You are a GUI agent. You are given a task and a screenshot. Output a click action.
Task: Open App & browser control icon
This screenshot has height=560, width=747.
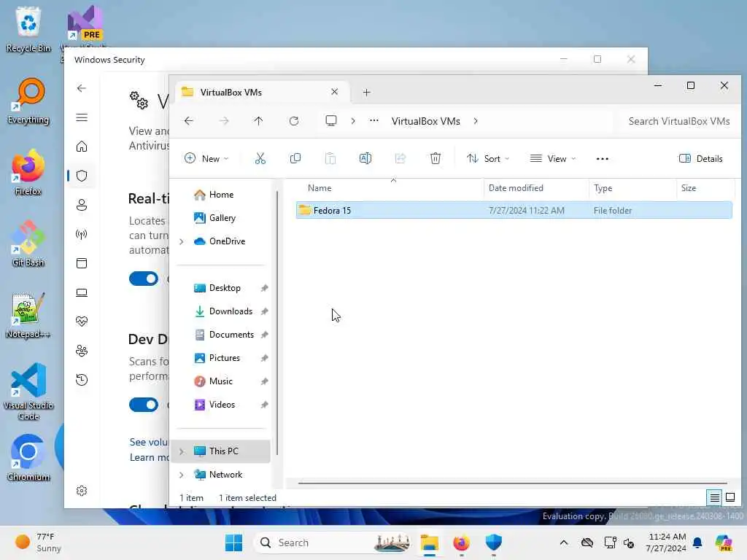[x=82, y=263]
